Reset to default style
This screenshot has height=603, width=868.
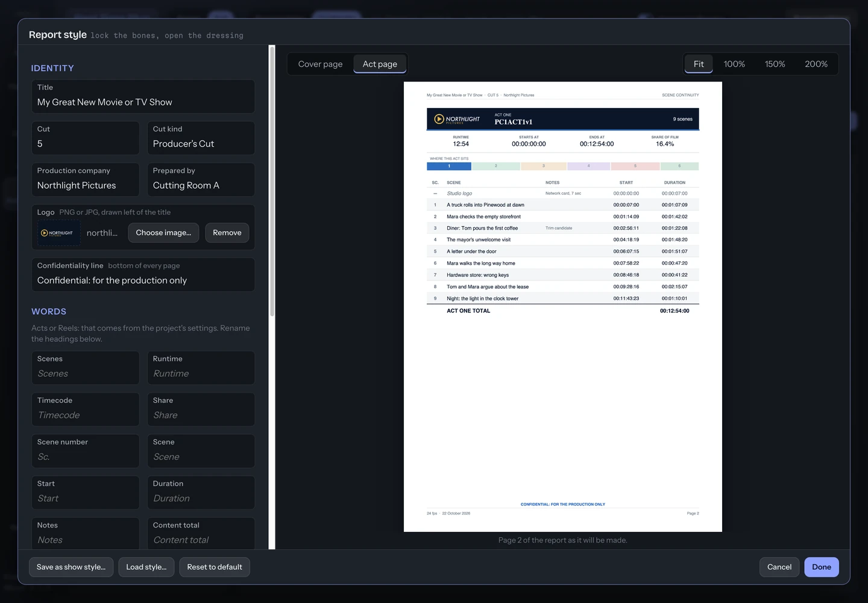[x=215, y=567]
